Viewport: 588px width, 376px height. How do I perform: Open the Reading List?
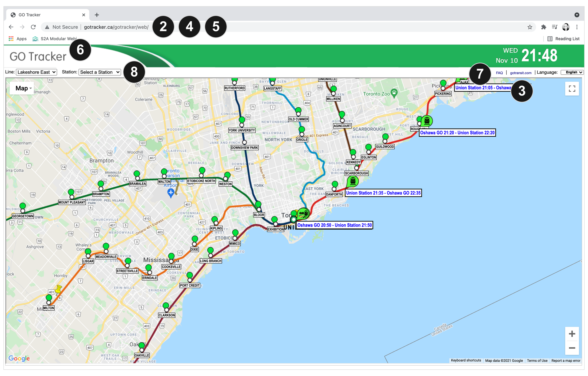(x=564, y=39)
